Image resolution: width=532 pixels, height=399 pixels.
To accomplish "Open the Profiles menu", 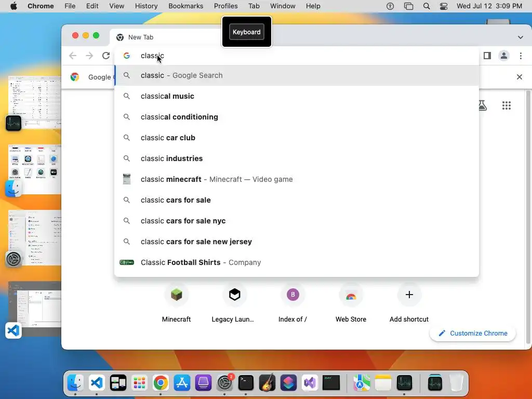I will coord(225,6).
